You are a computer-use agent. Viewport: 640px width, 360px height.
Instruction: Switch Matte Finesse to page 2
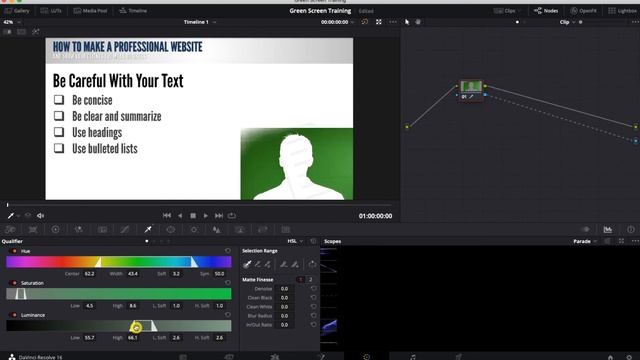tap(311, 280)
